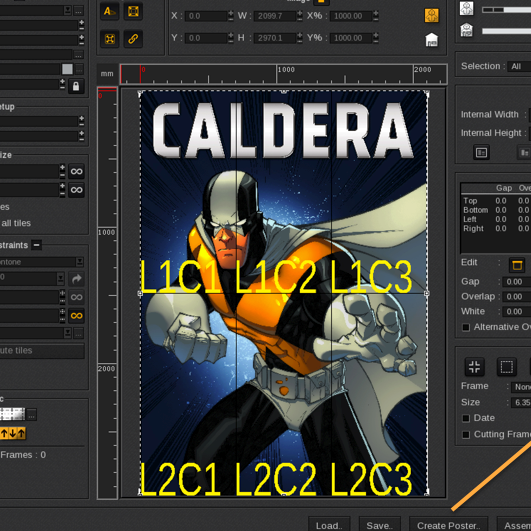Image resolution: width=531 pixels, height=531 pixels.
Task: Click the gold Edit rectangle icon
Action: point(517,265)
